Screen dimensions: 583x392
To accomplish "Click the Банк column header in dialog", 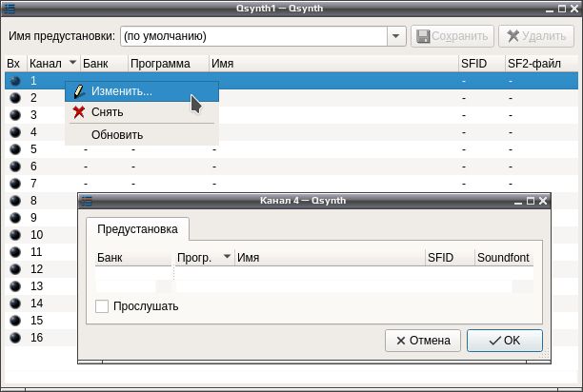I will (x=133, y=258).
